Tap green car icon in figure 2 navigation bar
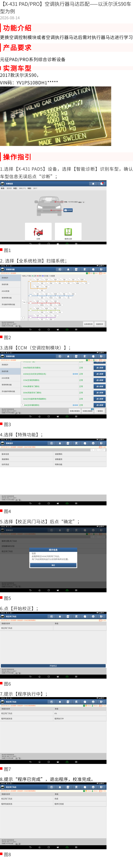Image resolution: width=133 pixels, height=868 pixels. [x=67, y=330]
